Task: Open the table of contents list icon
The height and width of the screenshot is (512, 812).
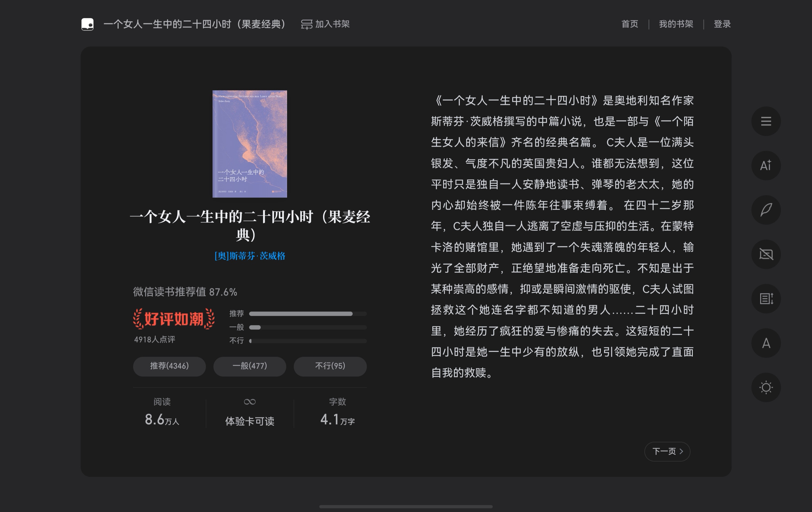Action: (766, 121)
